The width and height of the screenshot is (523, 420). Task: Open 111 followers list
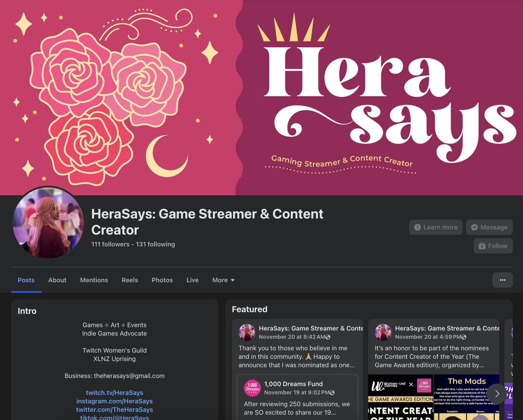[110, 244]
